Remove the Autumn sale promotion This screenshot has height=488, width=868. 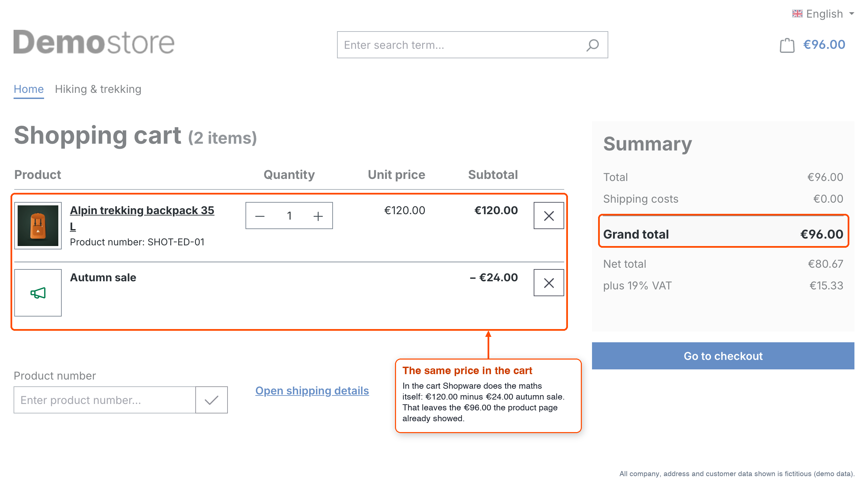click(x=549, y=283)
